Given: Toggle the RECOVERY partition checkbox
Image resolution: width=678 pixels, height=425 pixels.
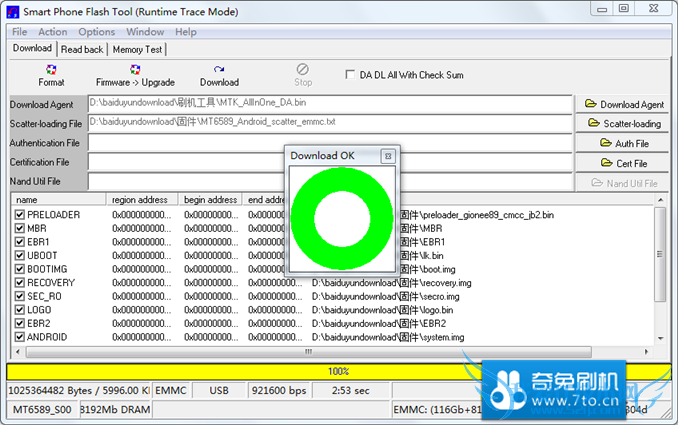Looking at the screenshot, I should (x=20, y=283).
